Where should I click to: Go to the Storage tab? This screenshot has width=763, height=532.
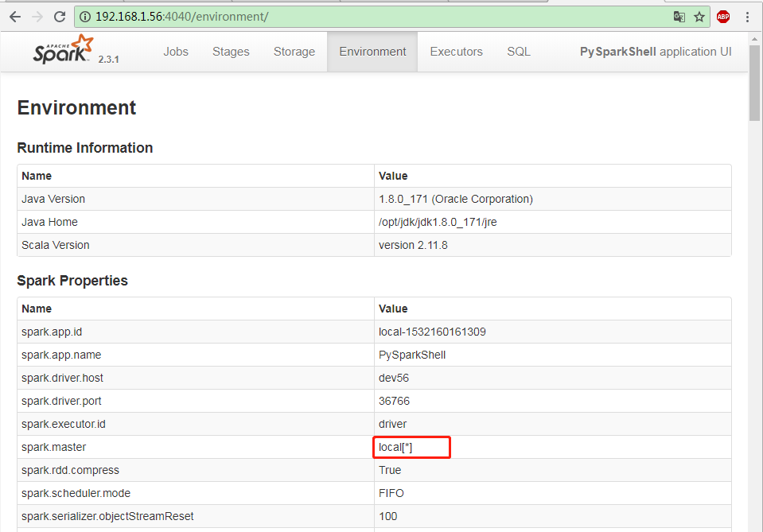294,52
